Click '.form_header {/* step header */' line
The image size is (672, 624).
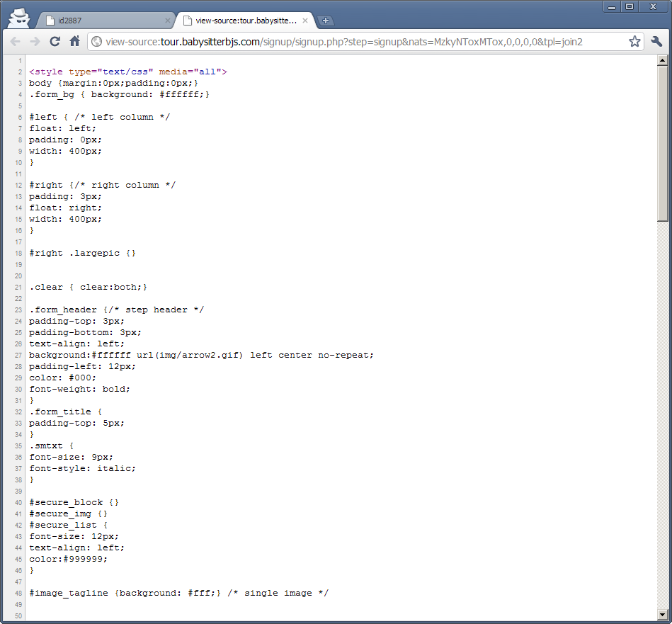tap(116, 310)
